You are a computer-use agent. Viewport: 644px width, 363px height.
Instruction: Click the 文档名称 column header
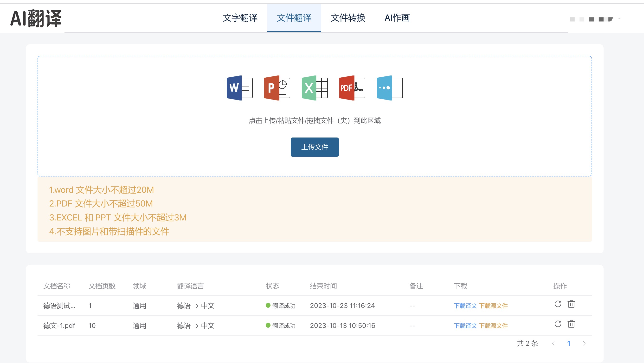tap(57, 286)
